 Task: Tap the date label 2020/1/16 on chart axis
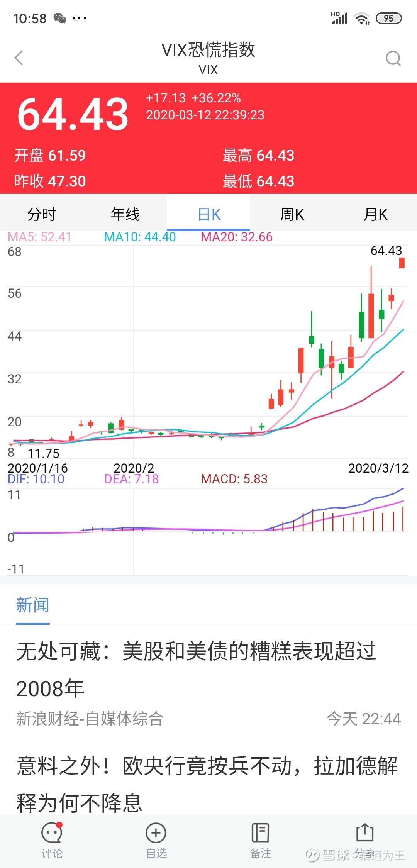coord(37,468)
